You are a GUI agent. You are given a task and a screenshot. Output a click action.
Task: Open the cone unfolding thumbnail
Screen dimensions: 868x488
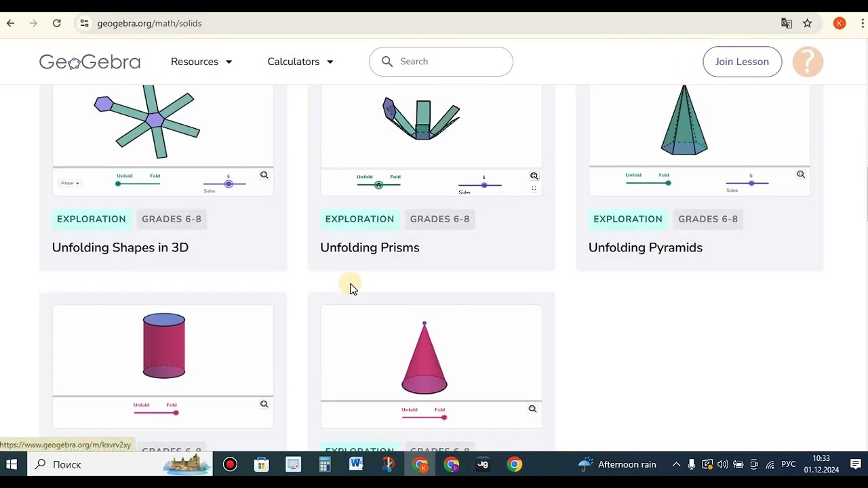pos(431,366)
